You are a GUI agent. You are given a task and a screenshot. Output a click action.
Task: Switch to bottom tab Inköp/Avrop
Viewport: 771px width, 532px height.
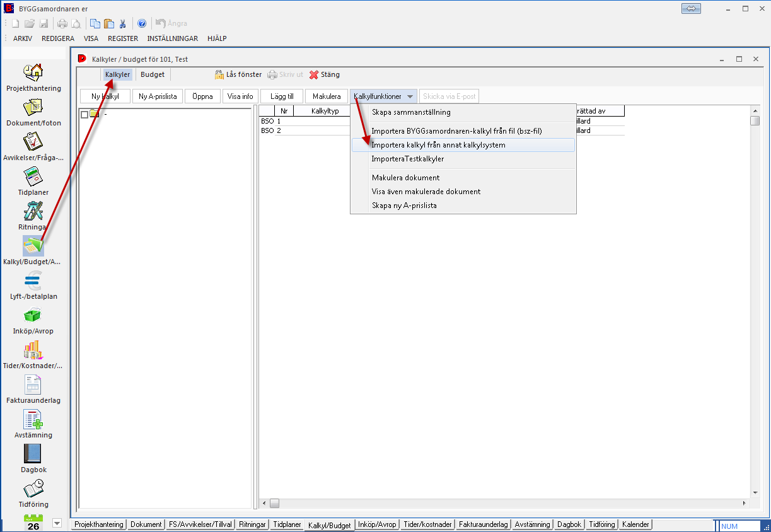click(x=377, y=524)
